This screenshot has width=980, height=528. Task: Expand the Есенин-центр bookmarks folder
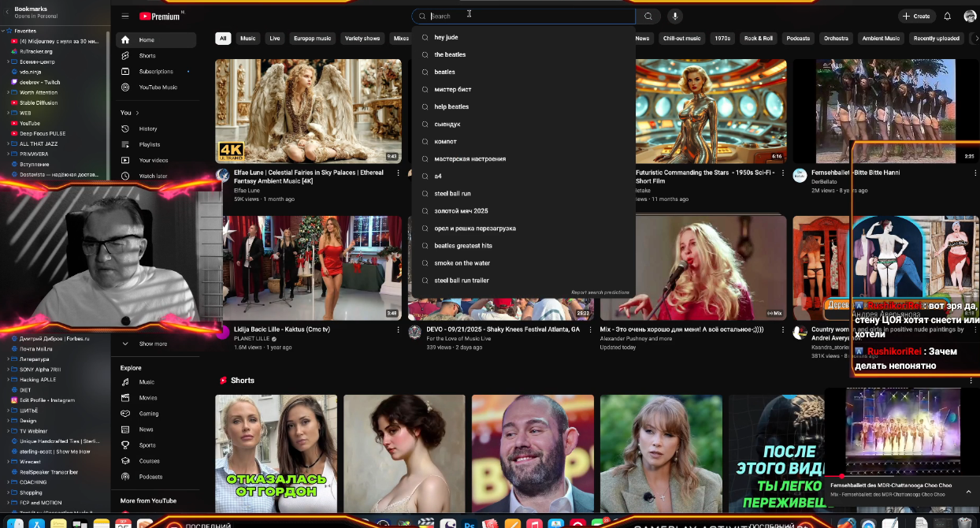coord(9,61)
